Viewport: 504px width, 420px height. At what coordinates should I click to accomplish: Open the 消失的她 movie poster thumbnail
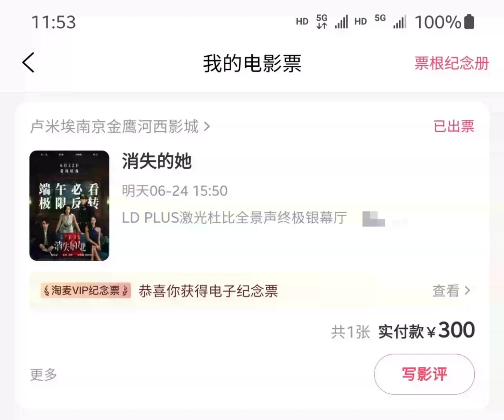point(69,205)
